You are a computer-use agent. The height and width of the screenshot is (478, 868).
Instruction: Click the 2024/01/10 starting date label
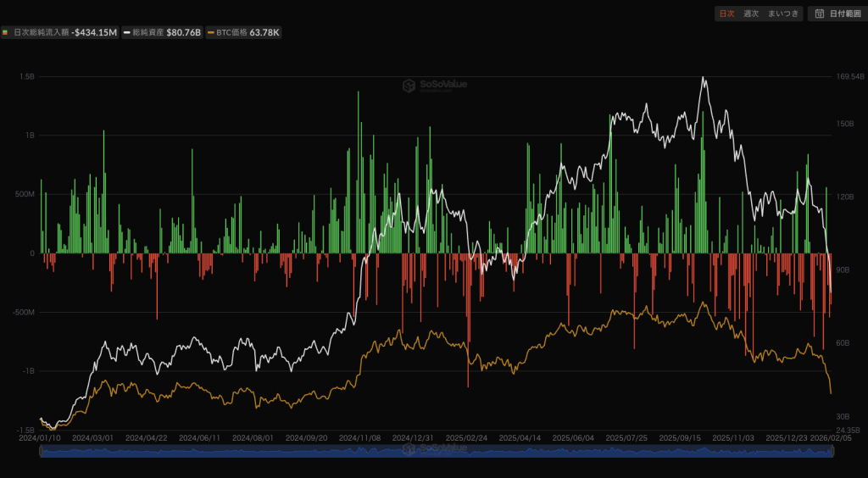(41, 438)
